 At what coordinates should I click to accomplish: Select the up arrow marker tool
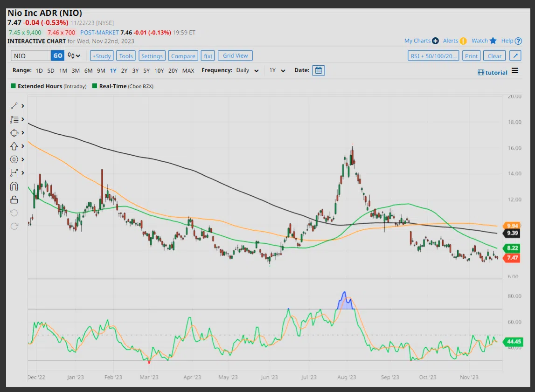click(x=14, y=146)
